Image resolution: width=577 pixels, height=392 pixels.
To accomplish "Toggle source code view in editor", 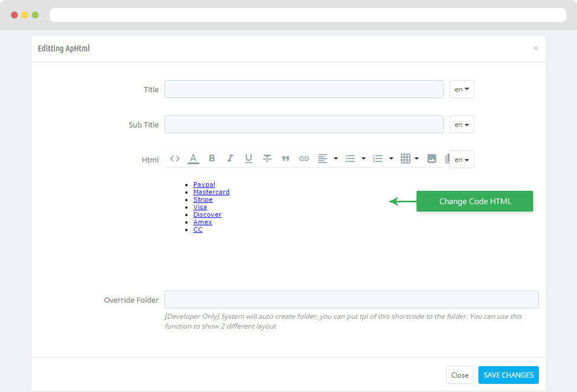I will click(x=175, y=159).
